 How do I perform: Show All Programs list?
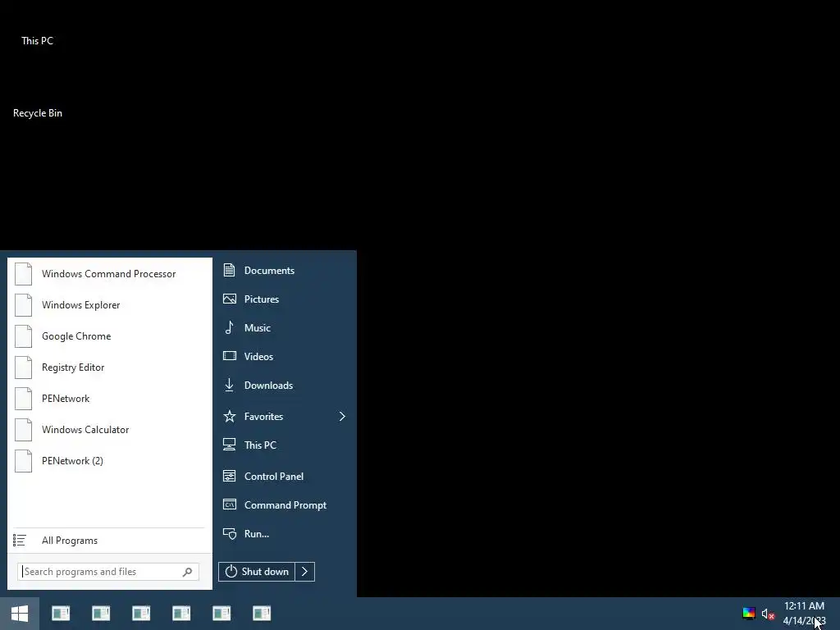click(110, 541)
